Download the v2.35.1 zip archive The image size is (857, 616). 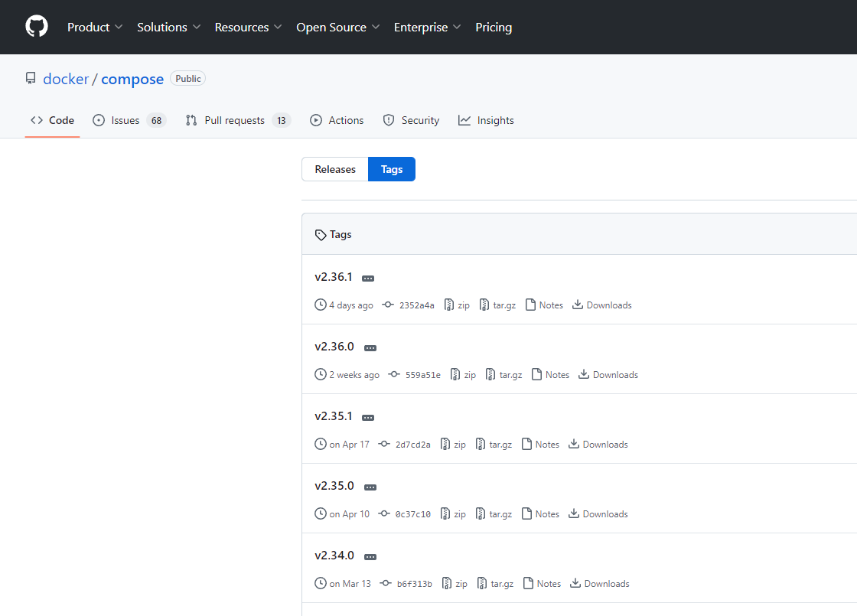(453, 445)
